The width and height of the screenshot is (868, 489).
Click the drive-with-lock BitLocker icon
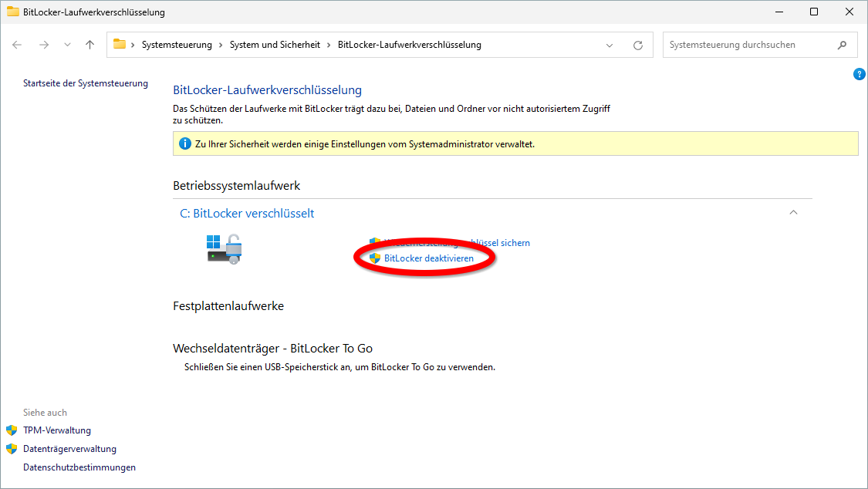point(224,248)
